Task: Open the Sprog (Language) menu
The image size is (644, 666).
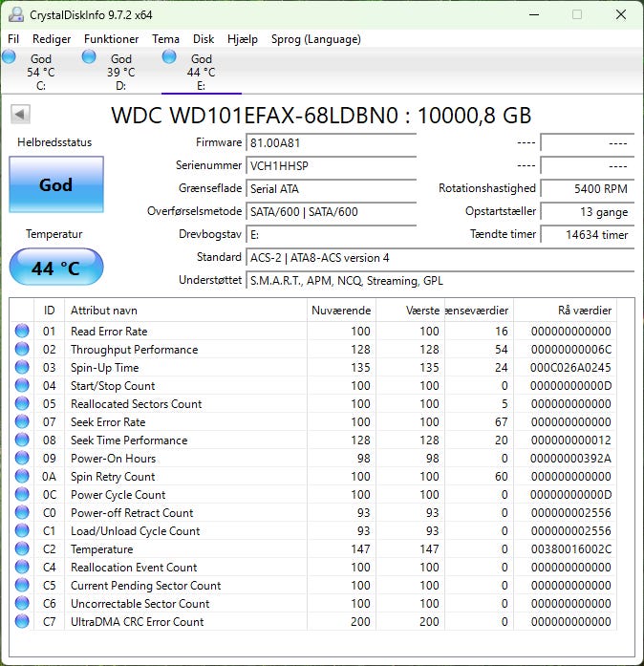Action: [x=316, y=39]
